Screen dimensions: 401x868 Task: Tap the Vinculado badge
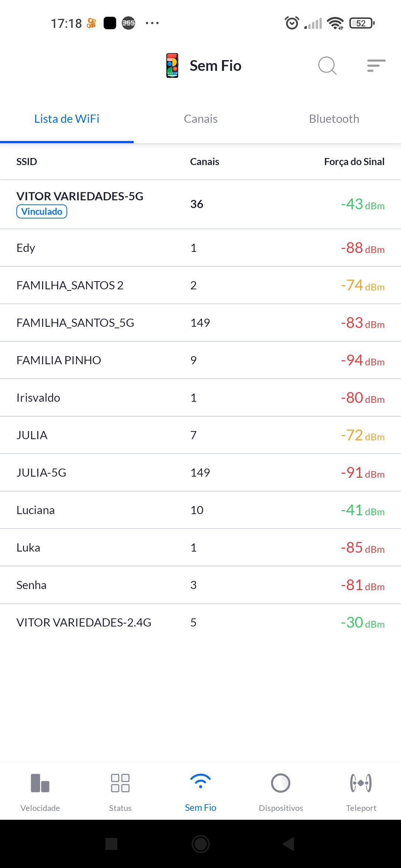(x=42, y=211)
